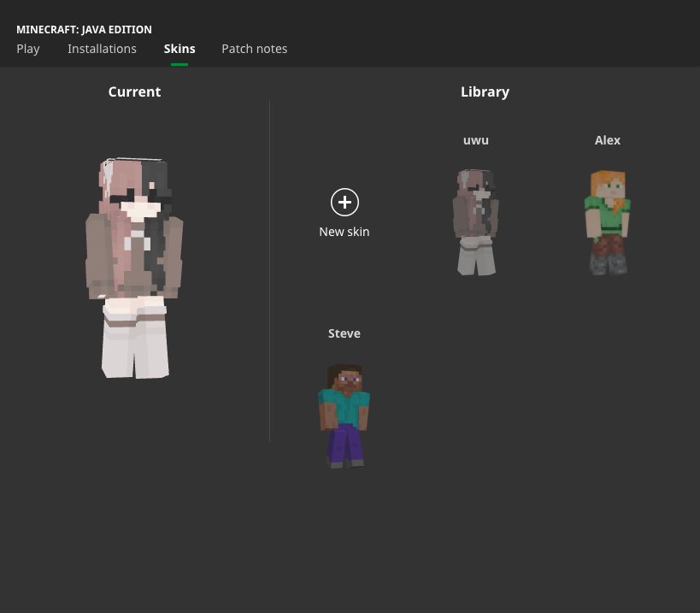Click the Alex skin name
The width and height of the screenshot is (700, 613).
tap(607, 140)
